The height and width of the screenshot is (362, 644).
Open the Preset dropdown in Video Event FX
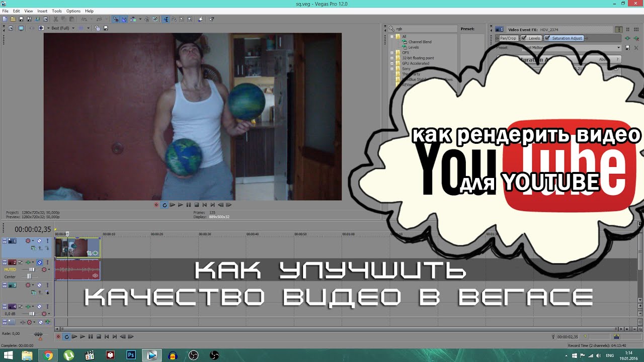coord(619,48)
